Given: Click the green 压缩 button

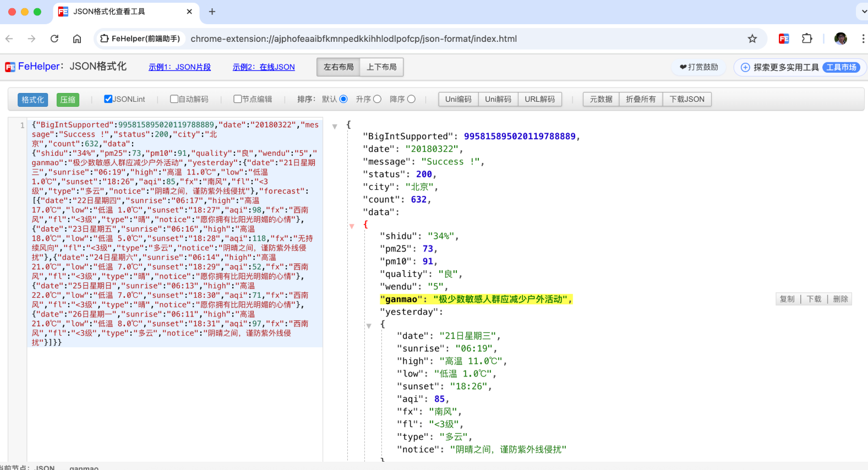Looking at the screenshot, I should pyautogui.click(x=68, y=100).
